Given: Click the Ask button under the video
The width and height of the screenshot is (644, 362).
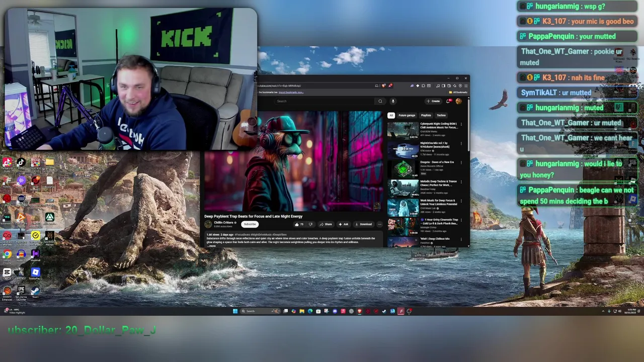Looking at the screenshot, I should point(344,224).
